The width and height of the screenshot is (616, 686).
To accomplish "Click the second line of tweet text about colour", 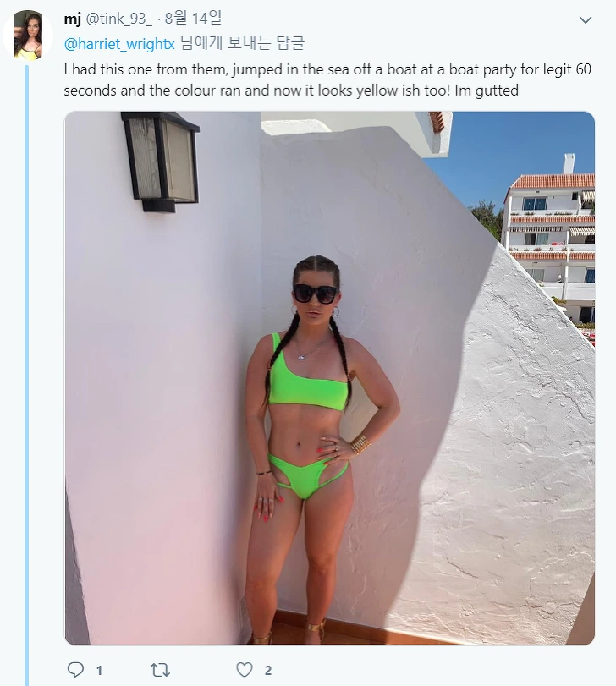I will point(291,91).
